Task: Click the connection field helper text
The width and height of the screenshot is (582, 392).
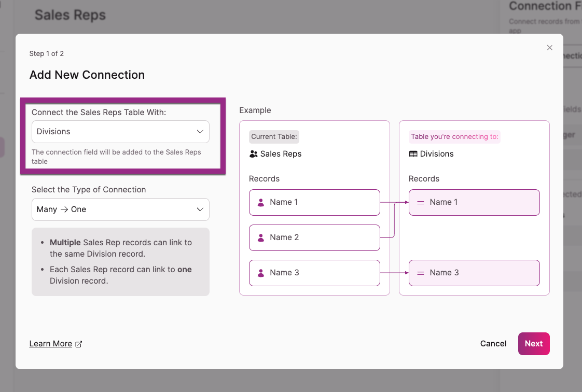Action: click(x=116, y=157)
